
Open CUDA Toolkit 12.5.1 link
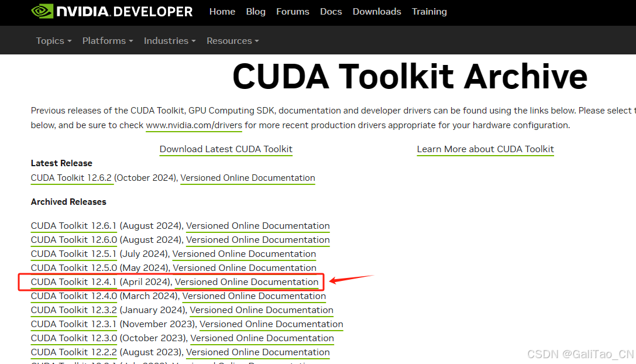click(x=74, y=254)
